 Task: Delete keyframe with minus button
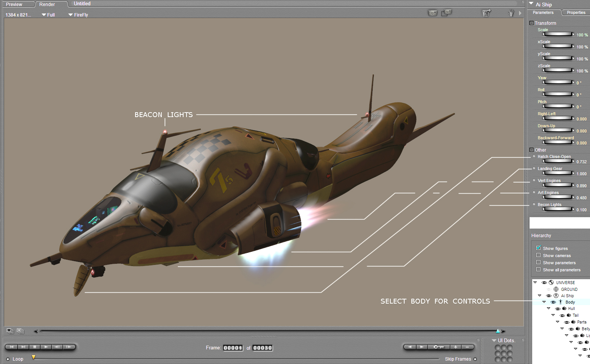point(467,347)
